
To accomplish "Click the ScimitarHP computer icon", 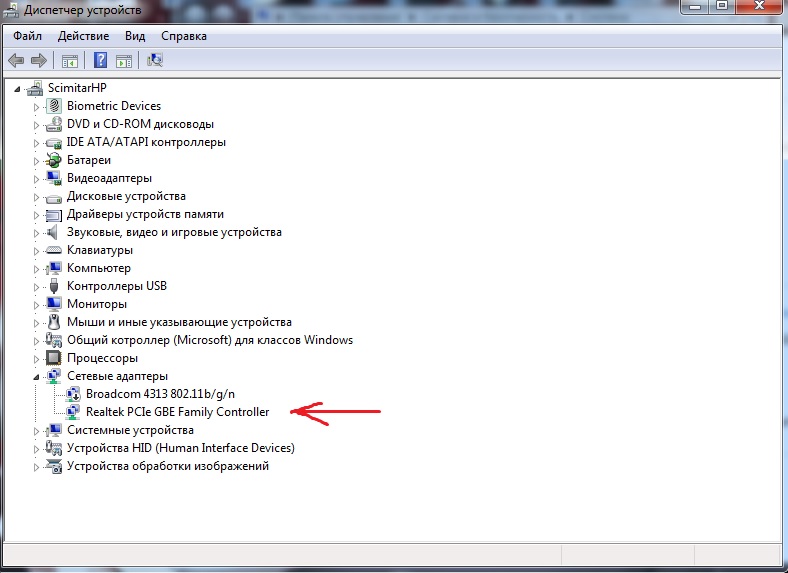I will pos(35,88).
